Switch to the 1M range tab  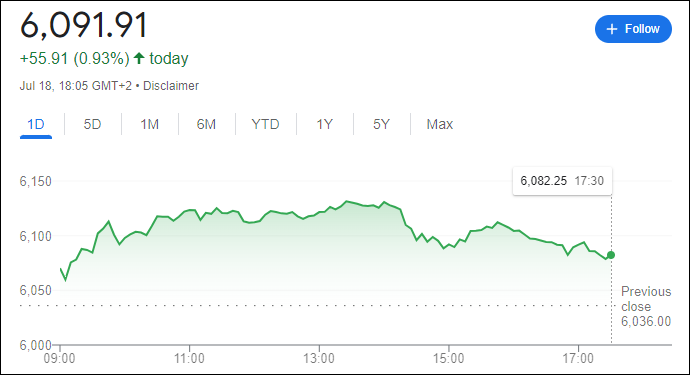[x=150, y=125]
